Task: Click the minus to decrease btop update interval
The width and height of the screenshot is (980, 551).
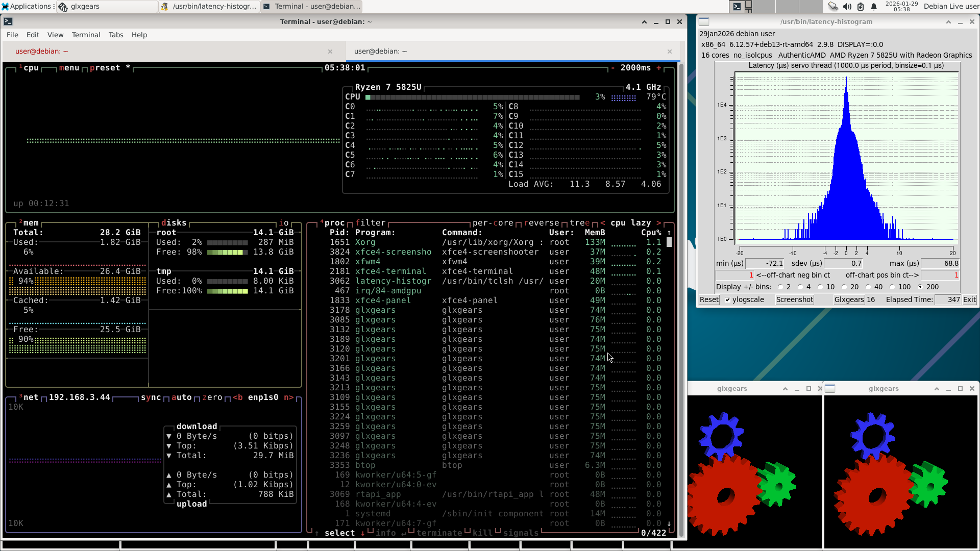Action: tap(613, 68)
